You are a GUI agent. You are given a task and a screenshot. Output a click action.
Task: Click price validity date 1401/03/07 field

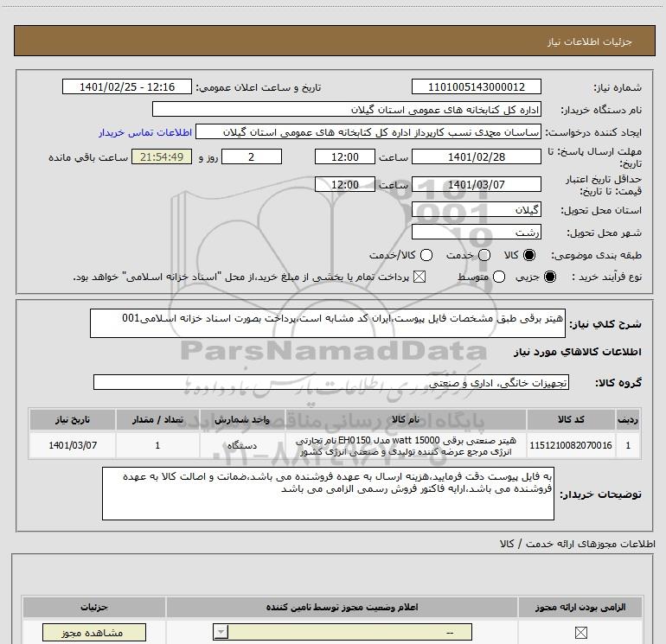pos(476,184)
